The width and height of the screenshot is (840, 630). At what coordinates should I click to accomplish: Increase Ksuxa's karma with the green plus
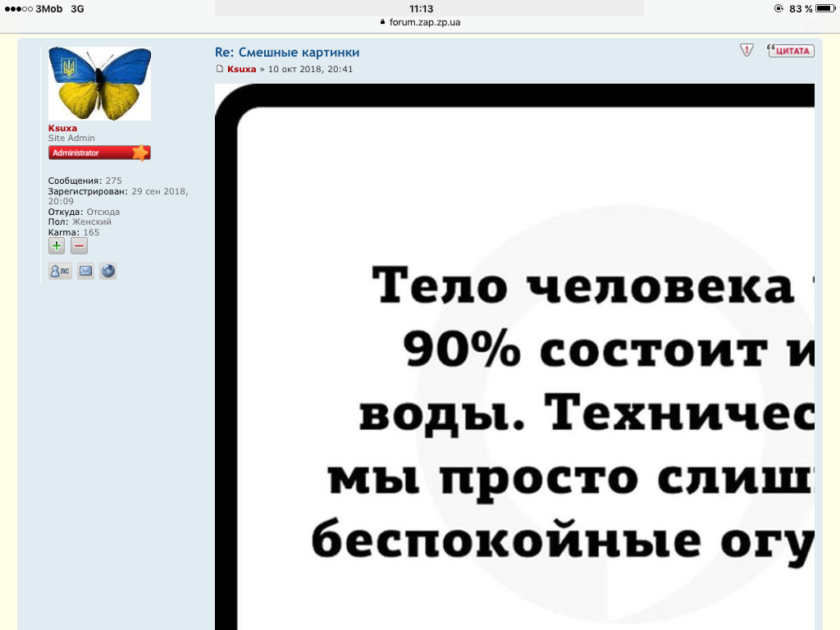click(x=57, y=246)
